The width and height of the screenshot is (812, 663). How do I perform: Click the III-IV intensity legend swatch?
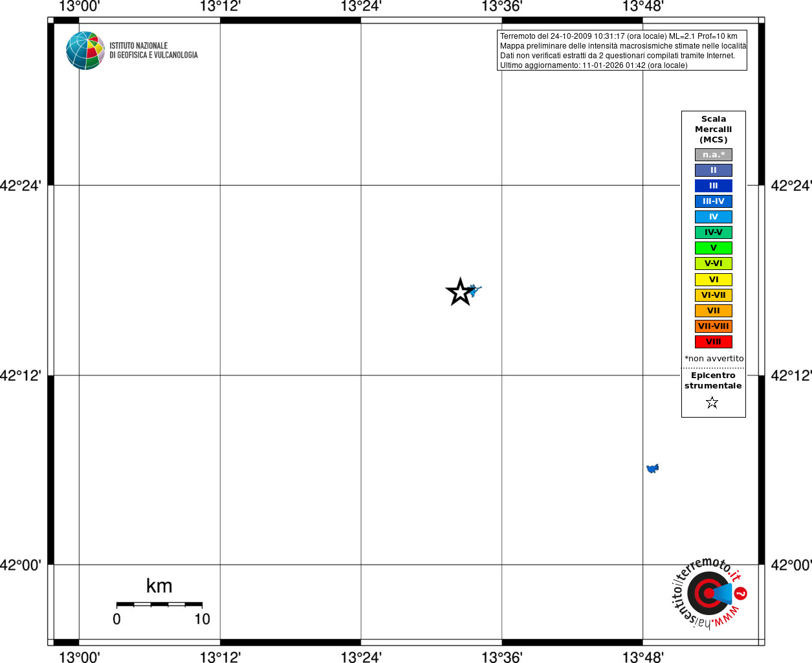[x=714, y=201]
